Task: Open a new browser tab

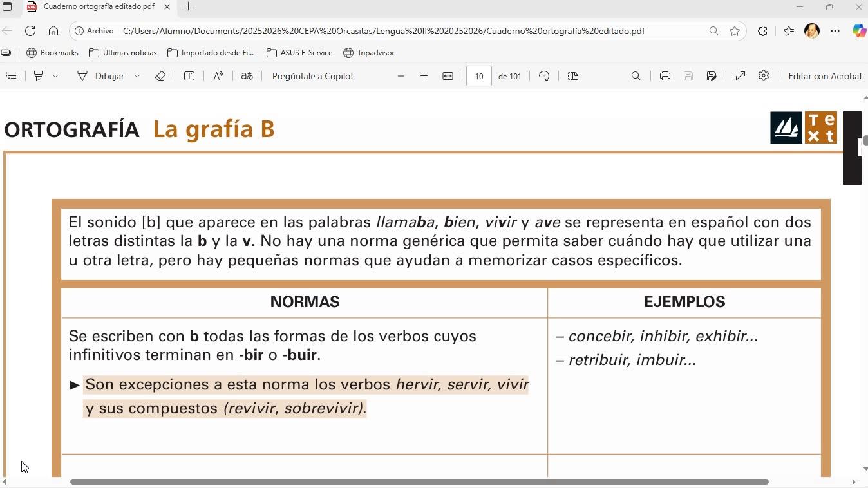Action: click(x=188, y=6)
